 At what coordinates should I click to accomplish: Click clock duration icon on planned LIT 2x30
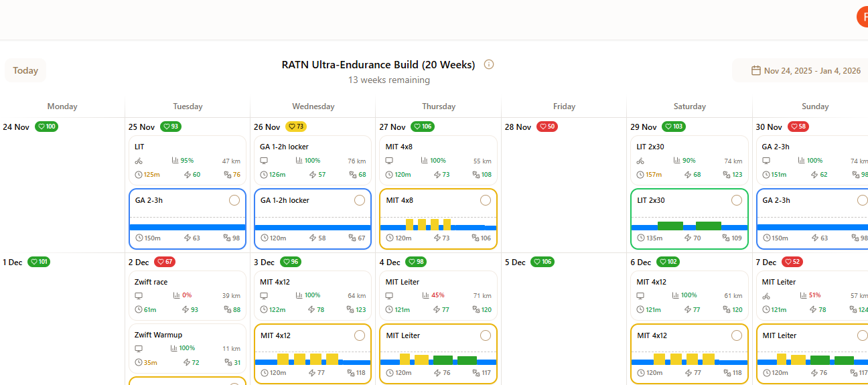640,238
